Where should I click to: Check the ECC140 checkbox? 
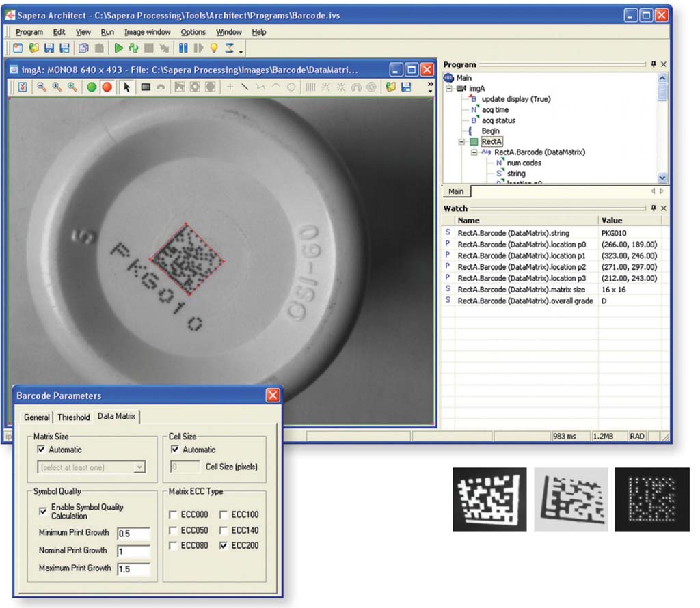point(224,530)
